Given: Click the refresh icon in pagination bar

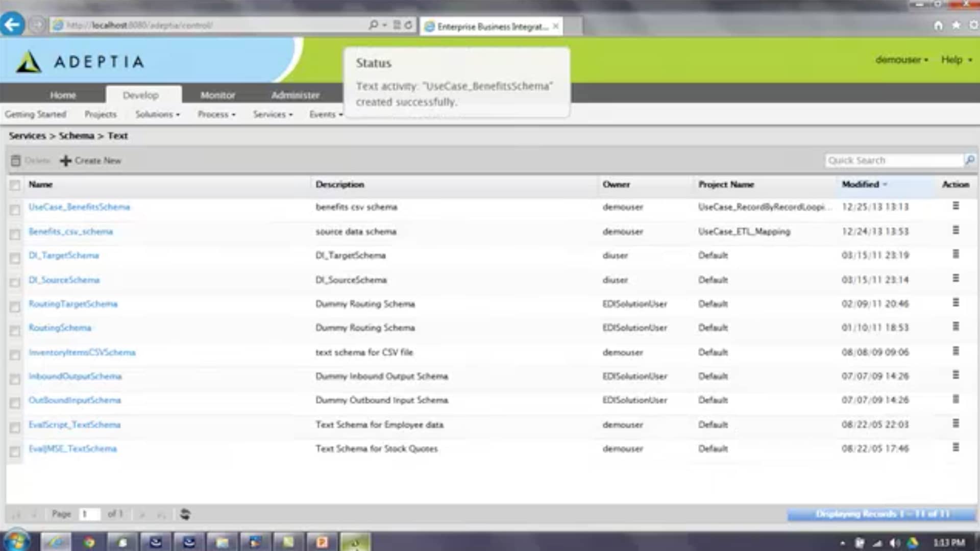Looking at the screenshot, I should tap(185, 514).
